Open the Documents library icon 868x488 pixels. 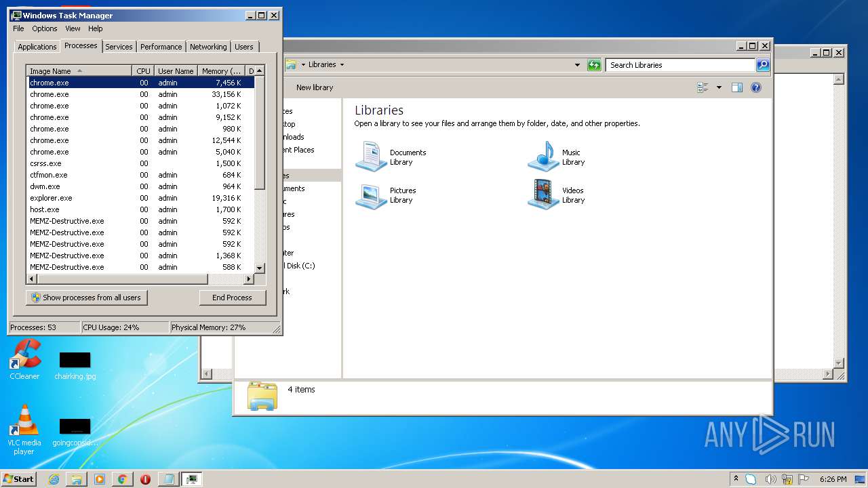[371, 157]
